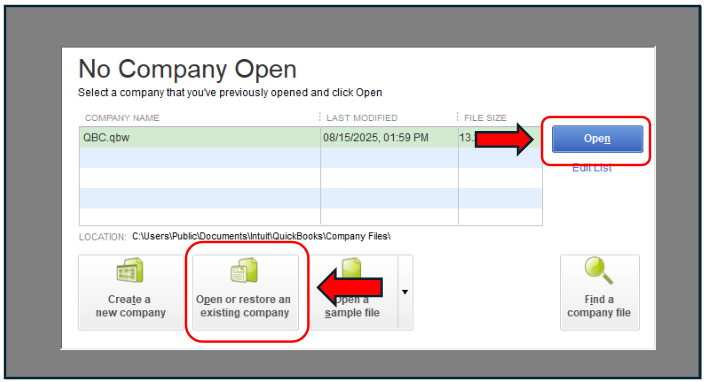704x382 pixels.
Task: Click the magnifying glass find icon
Action: coord(599,270)
